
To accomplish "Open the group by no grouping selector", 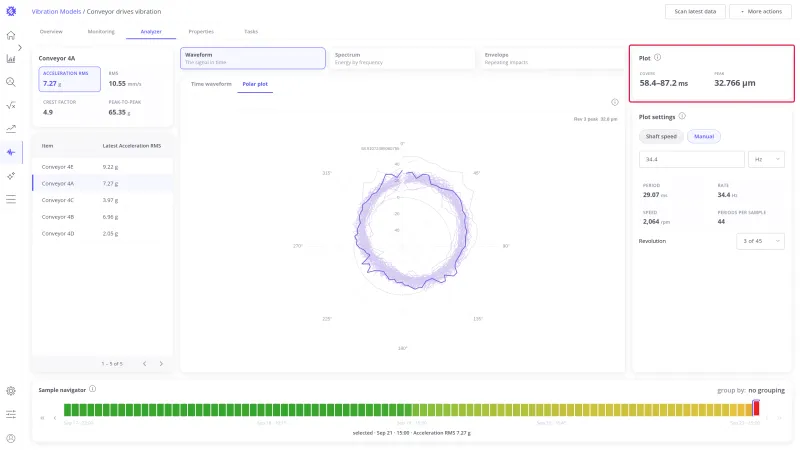I will tap(766, 390).
